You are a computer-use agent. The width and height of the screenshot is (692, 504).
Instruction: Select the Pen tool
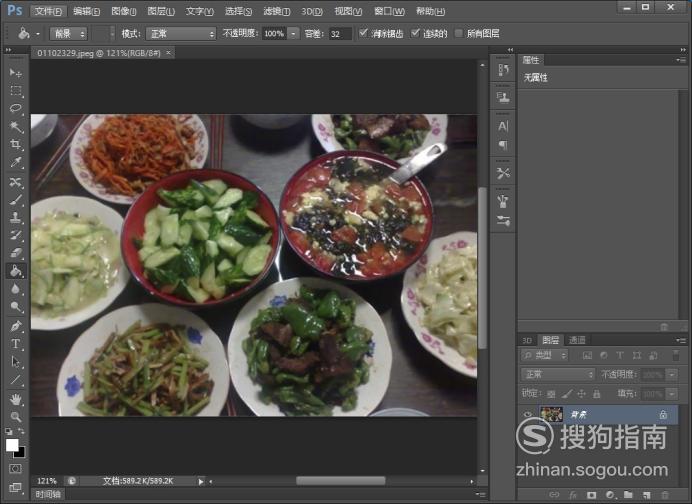[16, 326]
